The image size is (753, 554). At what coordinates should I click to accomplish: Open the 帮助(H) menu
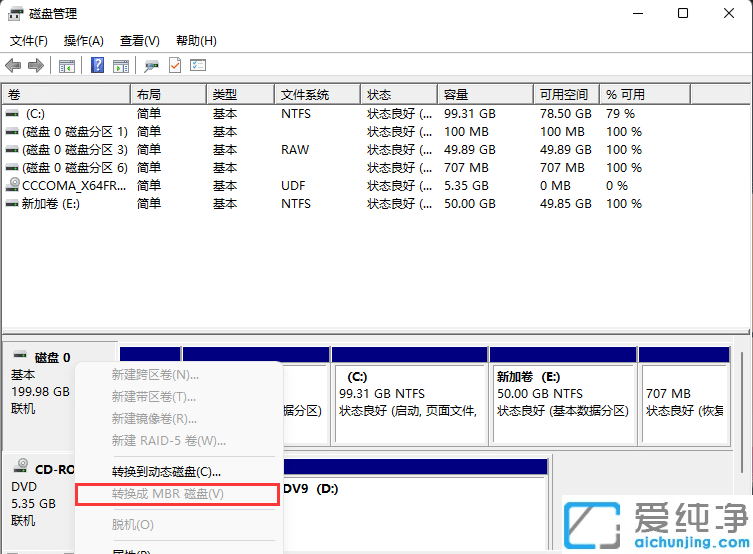pyautogui.click(x=196, y=41)
